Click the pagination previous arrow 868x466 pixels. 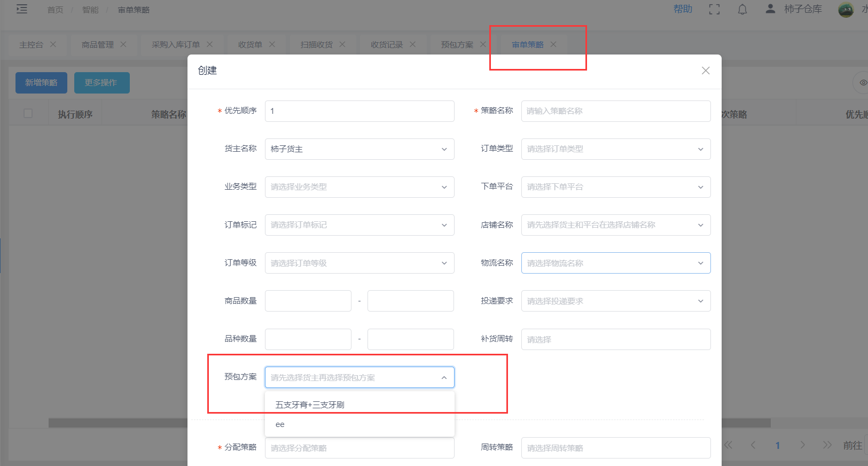[x=753, y=445]
